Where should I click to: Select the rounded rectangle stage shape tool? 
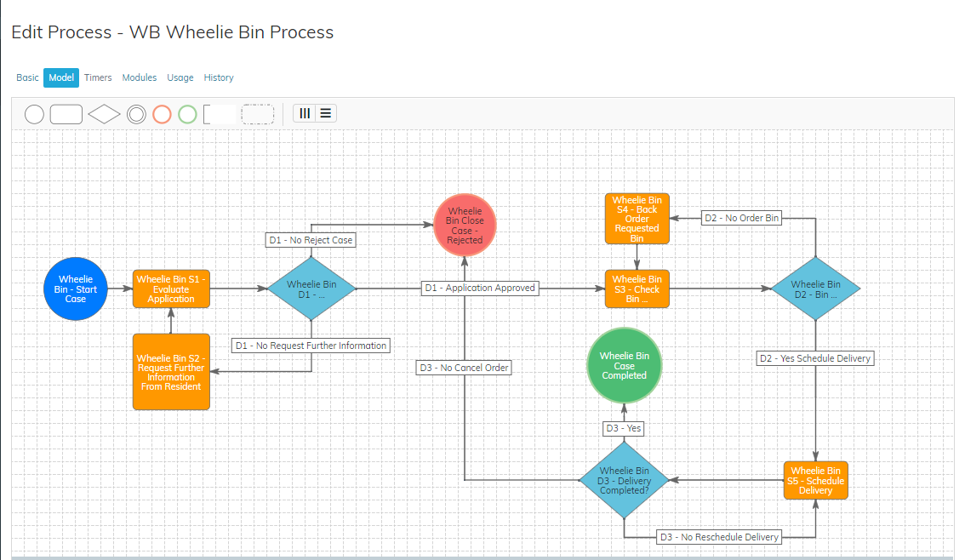66,114
